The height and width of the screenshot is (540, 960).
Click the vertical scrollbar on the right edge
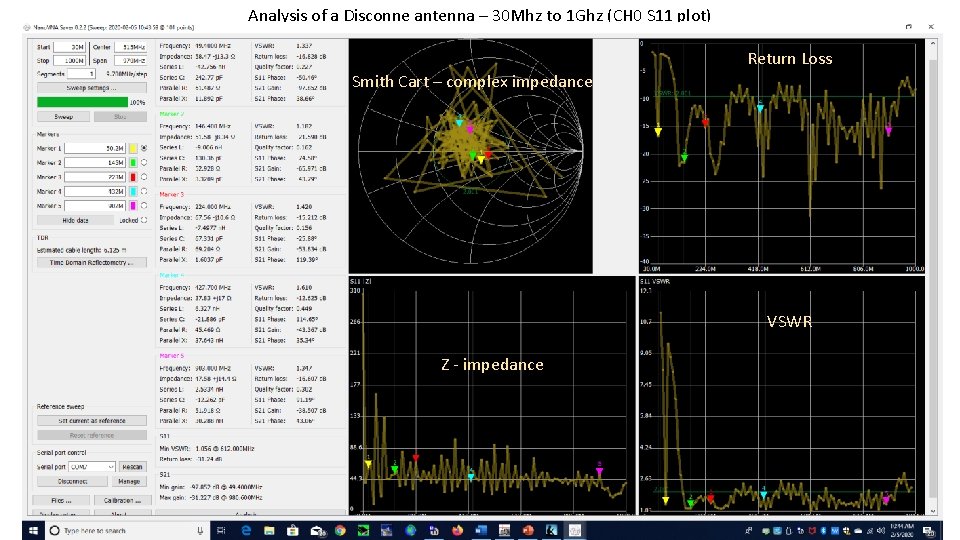pos(933,276)
